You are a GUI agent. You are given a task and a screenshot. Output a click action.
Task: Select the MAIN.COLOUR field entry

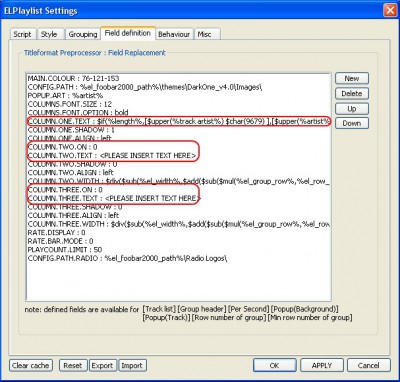pos(73,78)
